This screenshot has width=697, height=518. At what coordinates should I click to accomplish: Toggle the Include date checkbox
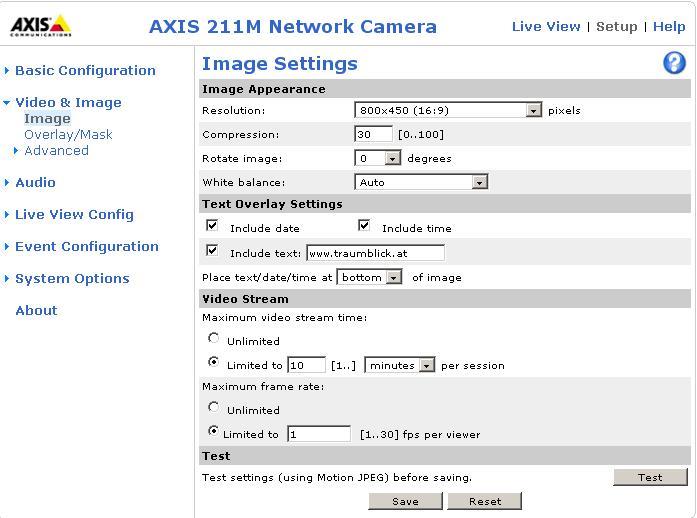point(212,226)
